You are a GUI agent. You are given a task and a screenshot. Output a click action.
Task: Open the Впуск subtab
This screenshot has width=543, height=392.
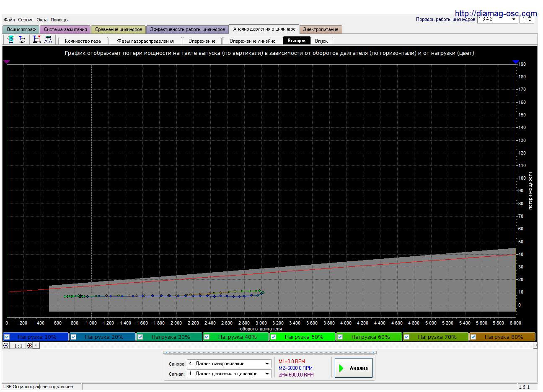click(321, 41)
